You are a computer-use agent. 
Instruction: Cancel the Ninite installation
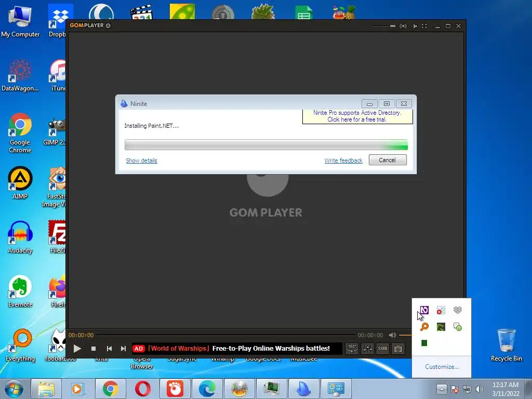point(388,160)
